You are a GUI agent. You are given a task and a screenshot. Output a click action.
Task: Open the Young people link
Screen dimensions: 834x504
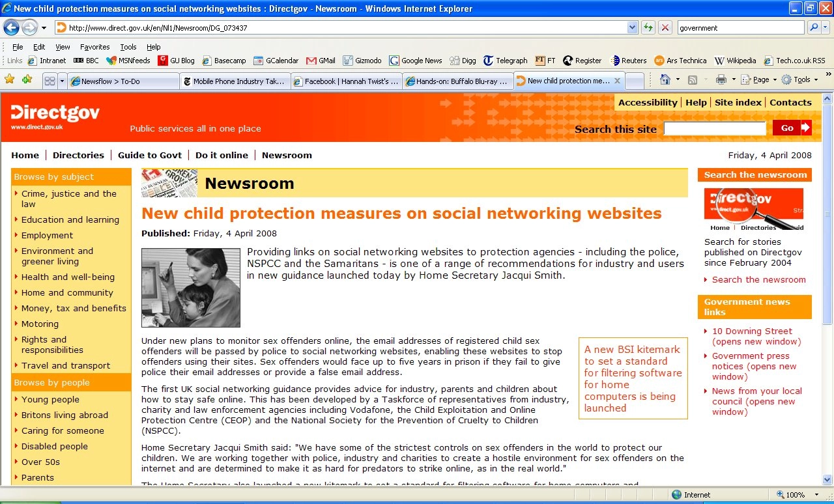[x=50, y=399]
